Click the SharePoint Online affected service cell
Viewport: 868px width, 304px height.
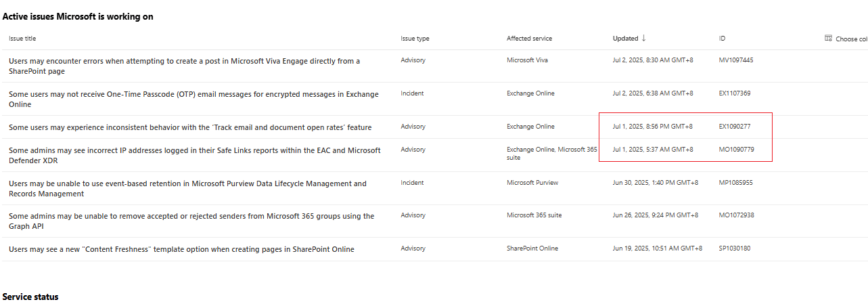532,248
